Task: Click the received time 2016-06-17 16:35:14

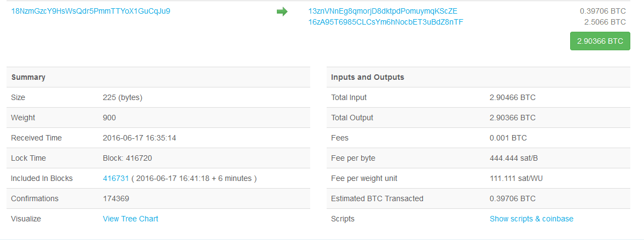Action: point(140,138)
